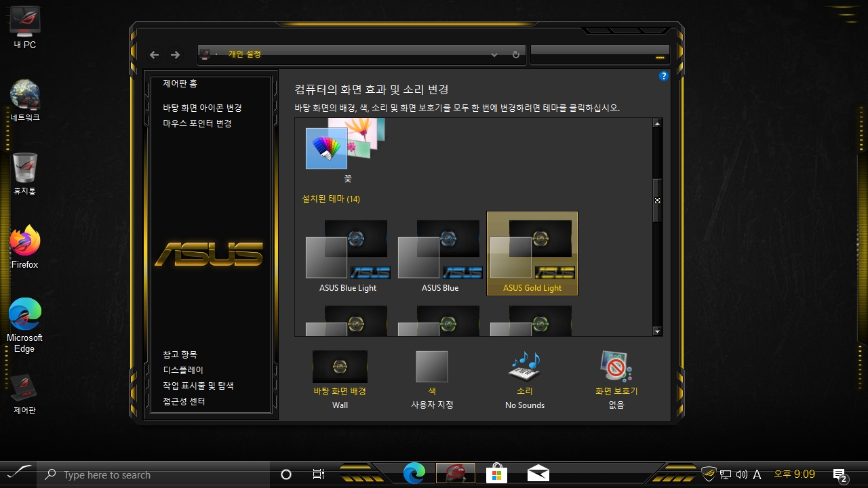Open Edge from the taskbar
The height and width of the screenshot is (488, 868).
tap(414, 474)
